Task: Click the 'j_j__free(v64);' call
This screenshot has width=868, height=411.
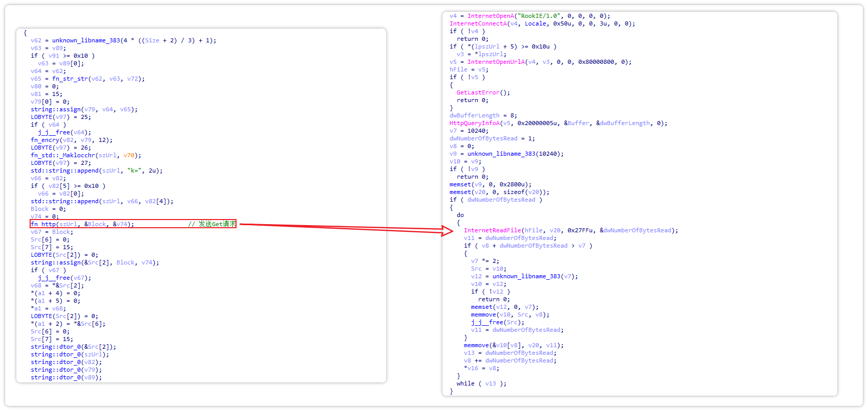Action: [x=64, y=132]
